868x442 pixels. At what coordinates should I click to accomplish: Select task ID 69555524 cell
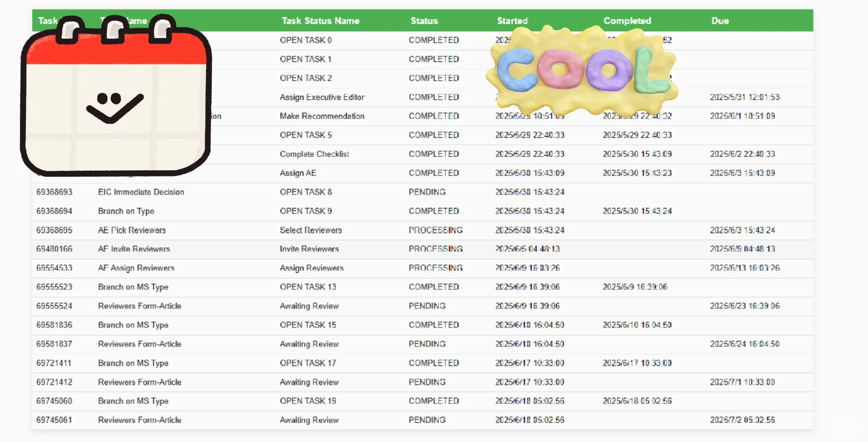(54, 306)
